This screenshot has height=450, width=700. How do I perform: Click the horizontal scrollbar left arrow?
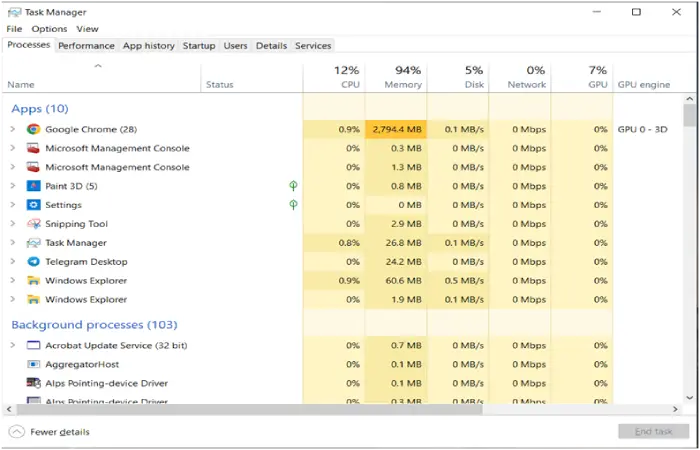tap(9, 409)
